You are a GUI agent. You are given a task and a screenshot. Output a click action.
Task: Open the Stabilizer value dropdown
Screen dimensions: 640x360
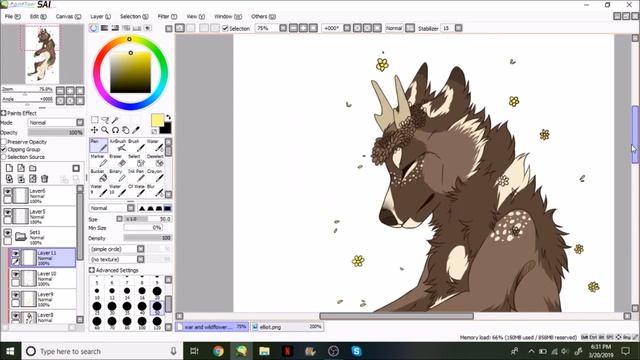click(458, 28)
